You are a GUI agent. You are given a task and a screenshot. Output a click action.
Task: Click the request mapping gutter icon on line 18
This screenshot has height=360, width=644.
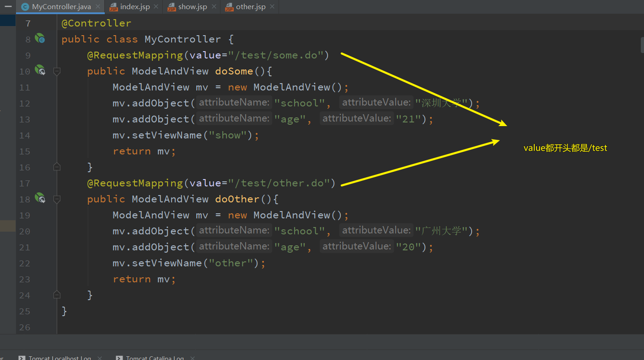[x=40, y=198]
